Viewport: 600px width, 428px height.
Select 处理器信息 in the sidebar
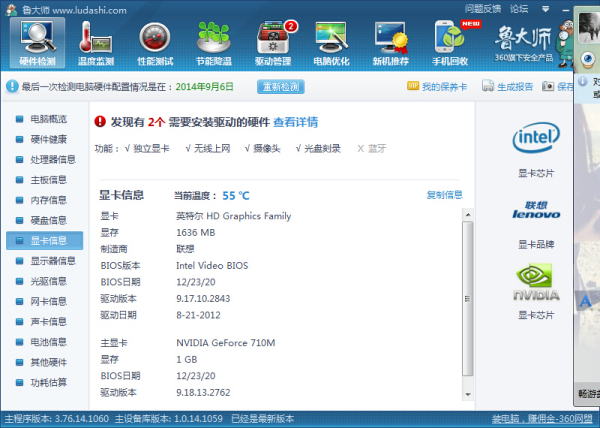click(x=44, y=159)
